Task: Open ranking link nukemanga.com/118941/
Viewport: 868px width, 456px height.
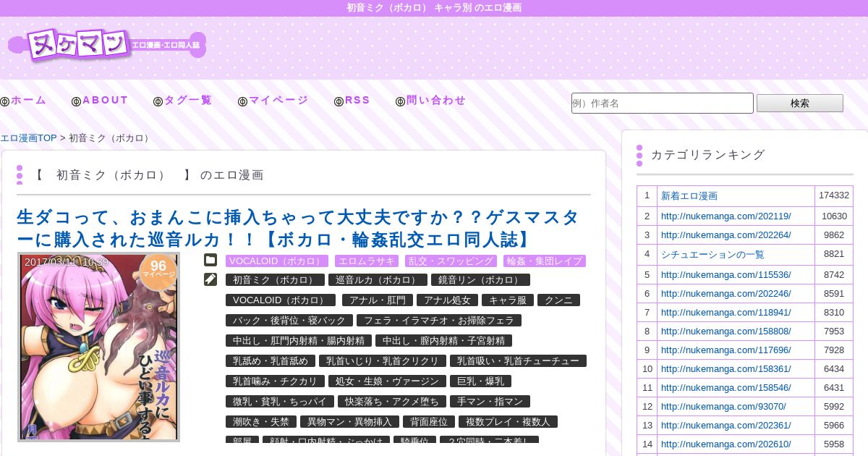Action: [726, 312]
